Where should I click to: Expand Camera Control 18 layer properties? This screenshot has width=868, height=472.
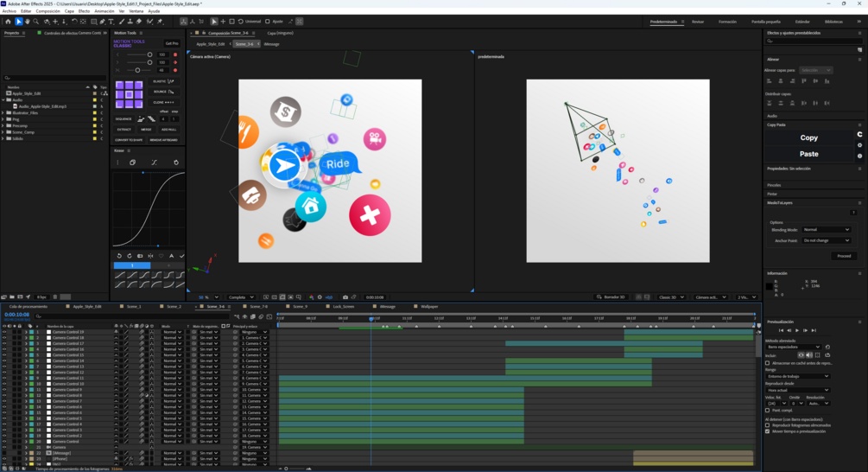[x=25, y=337]
